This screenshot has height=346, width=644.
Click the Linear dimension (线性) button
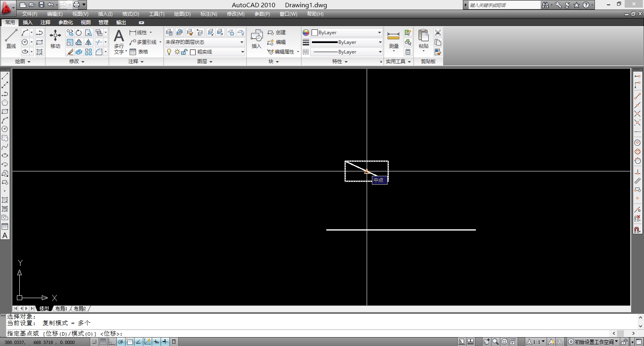(138, 33)
